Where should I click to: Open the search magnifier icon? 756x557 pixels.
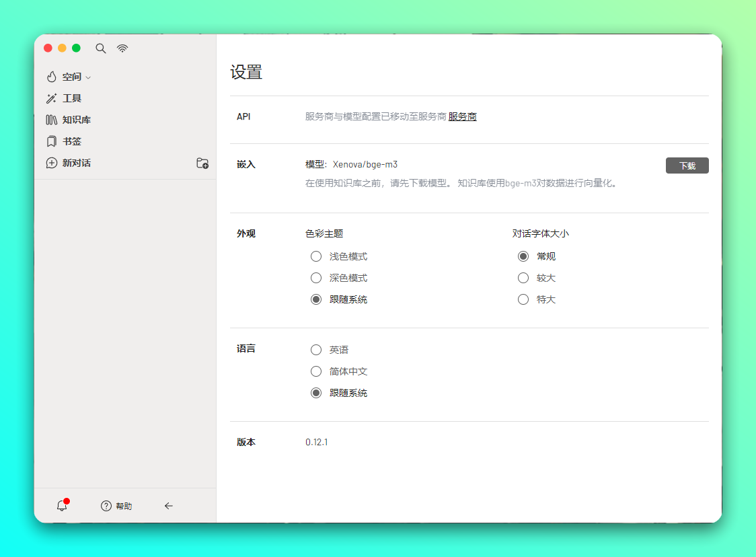[x=100, y=48]
